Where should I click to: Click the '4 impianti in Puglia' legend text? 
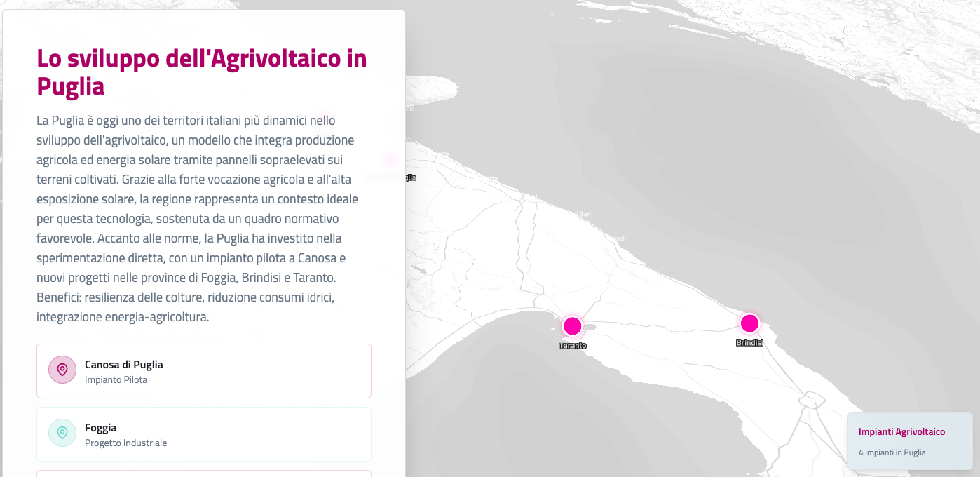892,452
